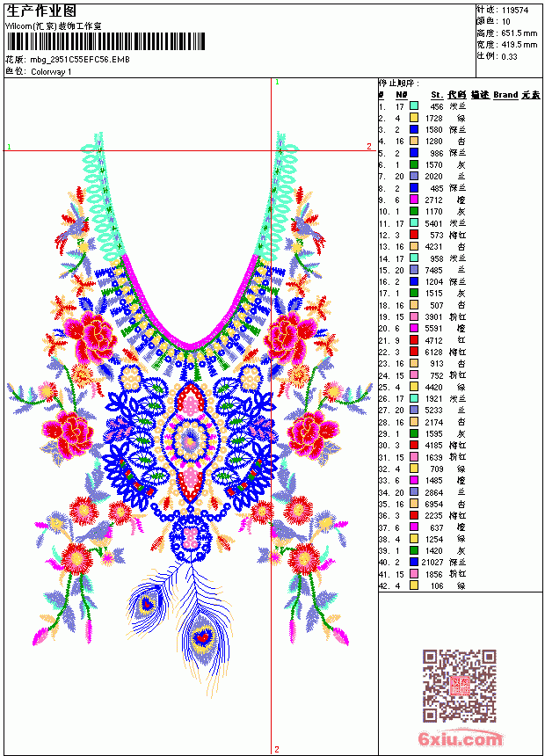The width and height of the screenshot is (545, 756).
Task: Click the tan swatch beside 1280 stitches
Action: click(x=414, y=141)
